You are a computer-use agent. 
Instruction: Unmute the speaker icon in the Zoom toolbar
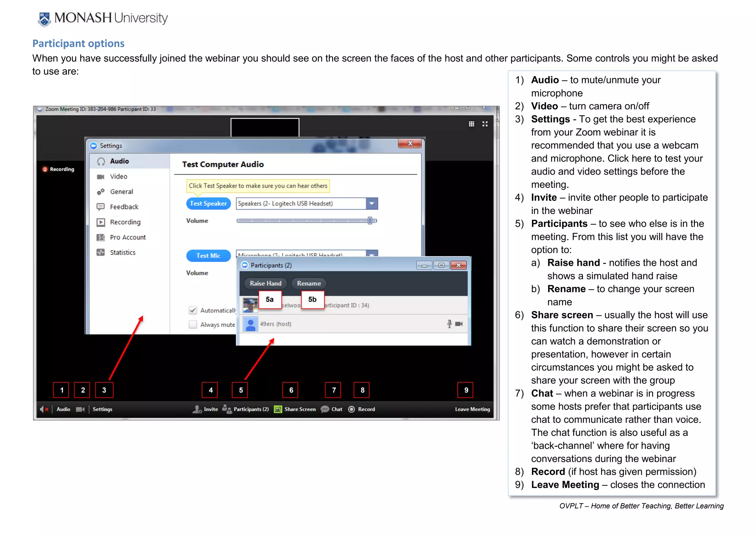point(44,409)
